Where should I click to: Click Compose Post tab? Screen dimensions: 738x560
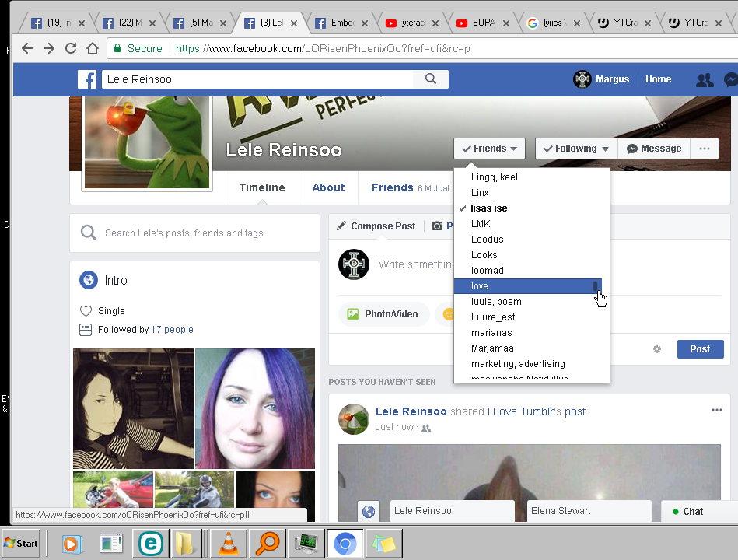pyautogui.click(x=376, y=226)
